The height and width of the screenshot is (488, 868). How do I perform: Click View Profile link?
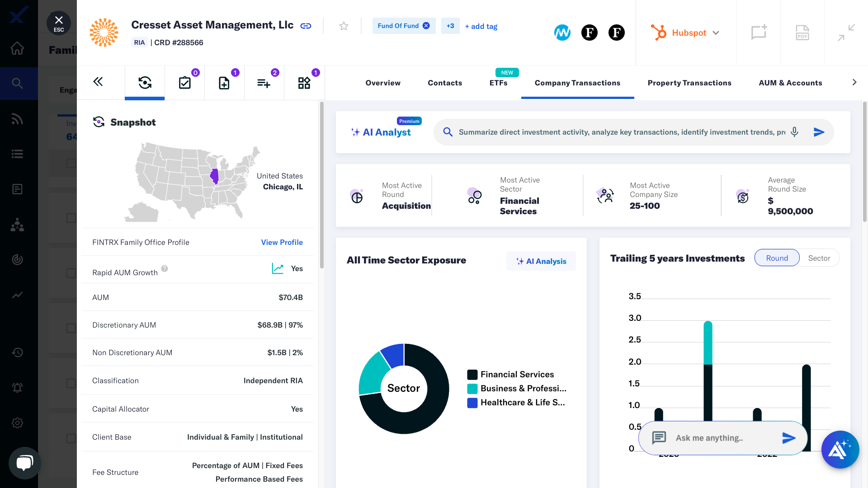282,242
